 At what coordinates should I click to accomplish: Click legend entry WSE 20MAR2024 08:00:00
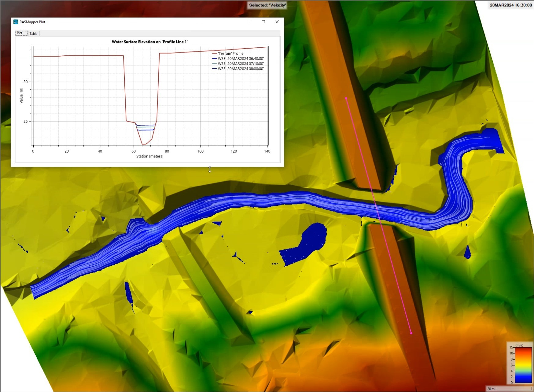[x=238, y=69]
